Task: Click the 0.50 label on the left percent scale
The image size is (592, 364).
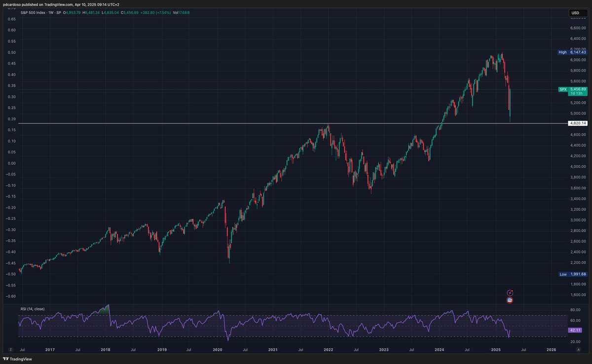Action: click(11, 52)
